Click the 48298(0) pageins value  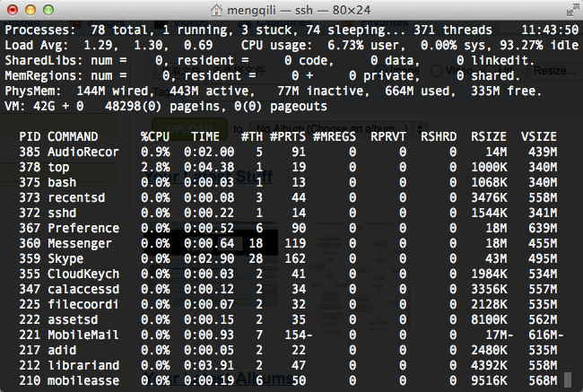(165, 107)
